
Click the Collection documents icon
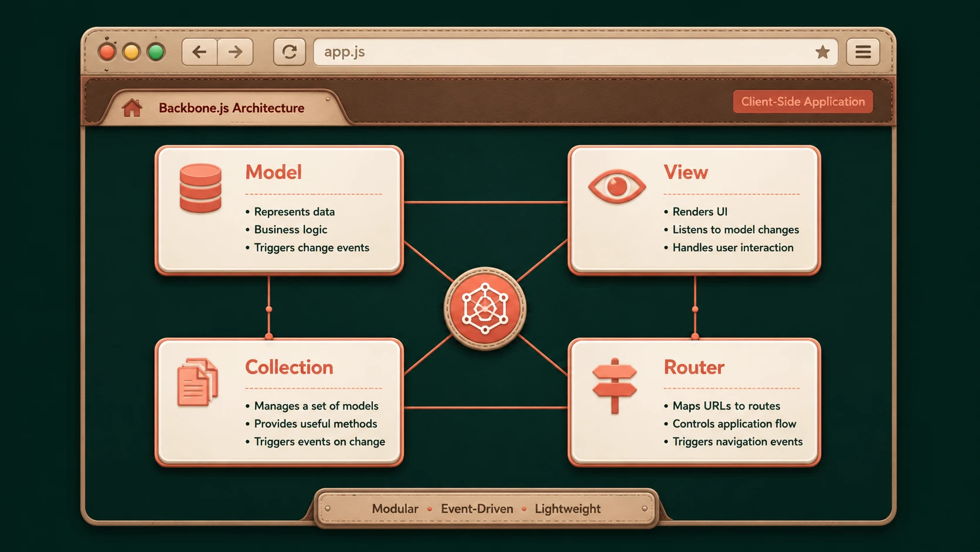198,382
